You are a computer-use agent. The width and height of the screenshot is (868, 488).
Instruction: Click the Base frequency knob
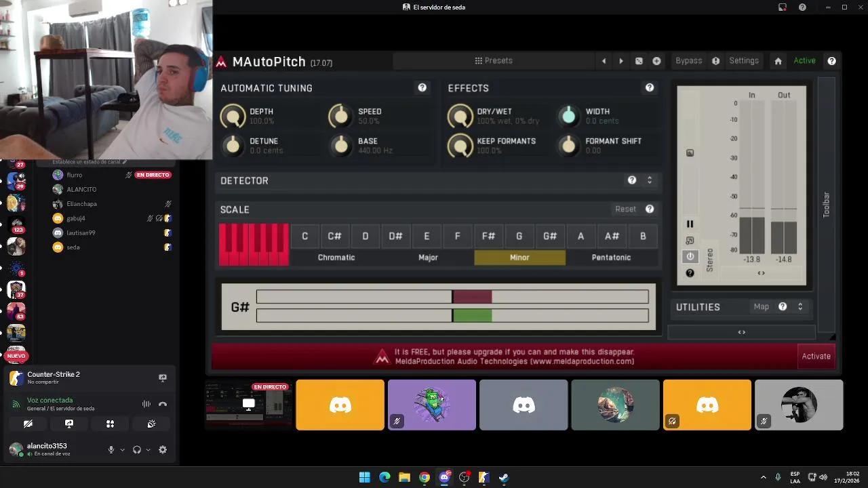point(341,145)
